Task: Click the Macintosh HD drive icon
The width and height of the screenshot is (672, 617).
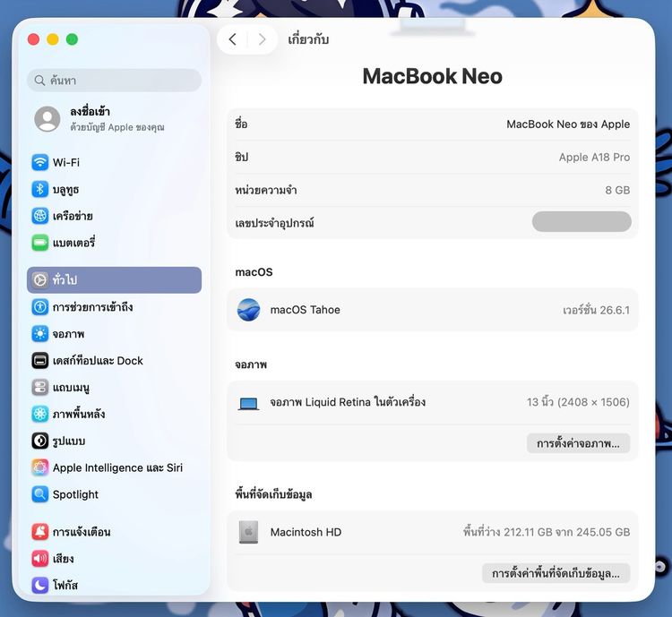Action: [248, 532]
